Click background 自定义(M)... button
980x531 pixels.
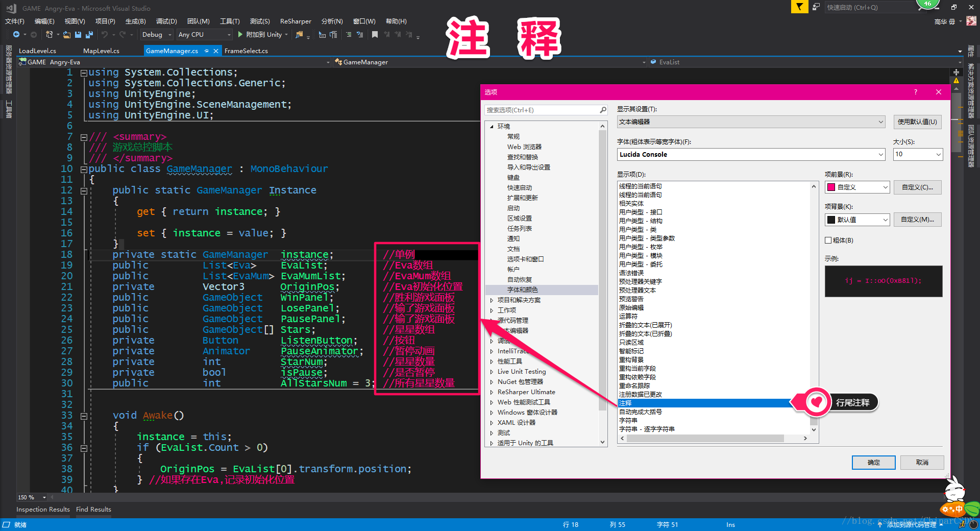click(x=918, y=220)
